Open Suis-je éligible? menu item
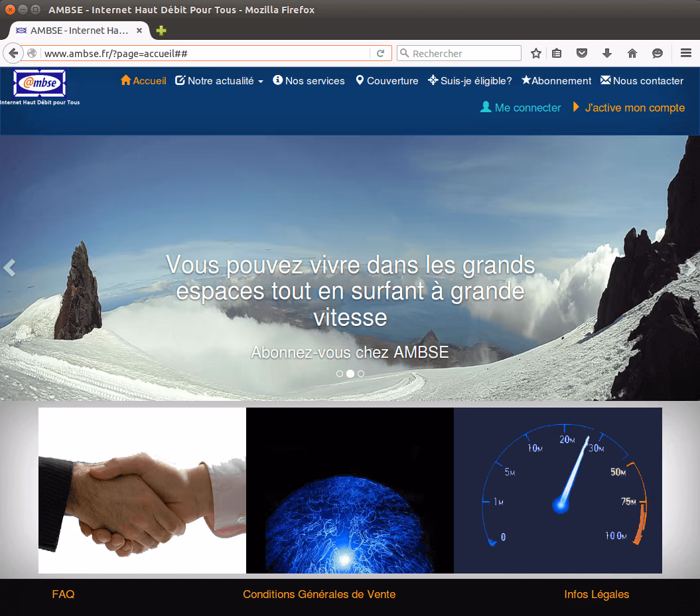Image resolution: width=700 pixels, height=616 pixels. pos(470,81)
